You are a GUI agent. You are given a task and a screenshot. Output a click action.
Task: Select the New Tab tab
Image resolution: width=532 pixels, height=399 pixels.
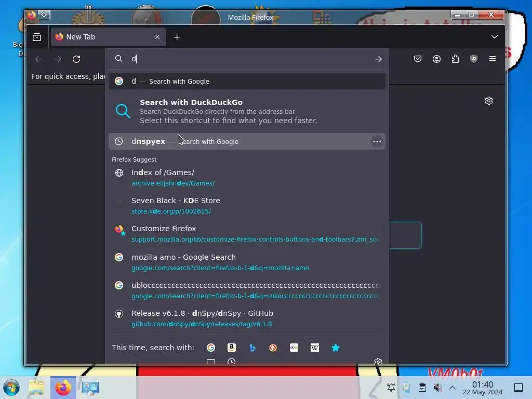[x=108, y=37]
